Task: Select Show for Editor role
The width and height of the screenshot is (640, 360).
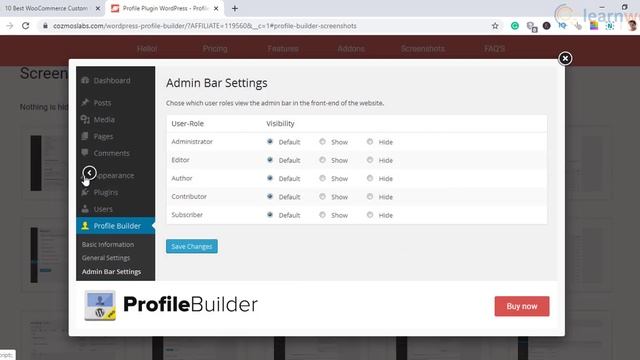Action: tap(322, 160)
